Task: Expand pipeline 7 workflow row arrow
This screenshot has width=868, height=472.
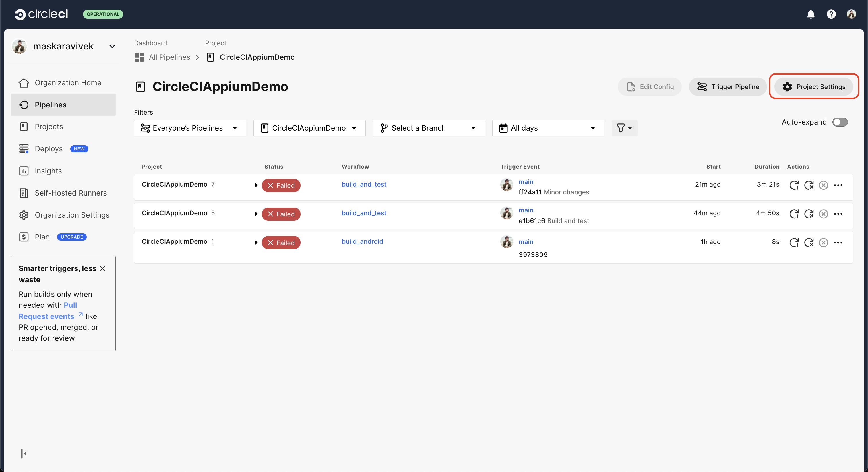Action: [x=256, y=185]
